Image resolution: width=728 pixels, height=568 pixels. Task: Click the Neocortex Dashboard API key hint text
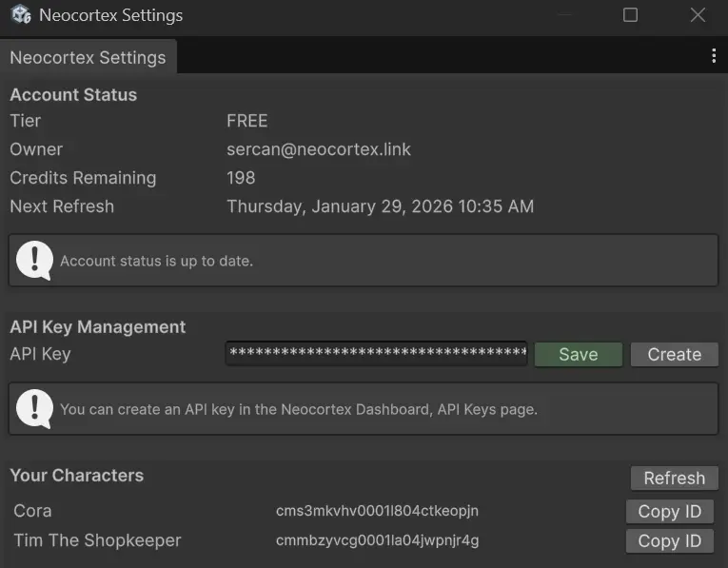pos(299,410)
